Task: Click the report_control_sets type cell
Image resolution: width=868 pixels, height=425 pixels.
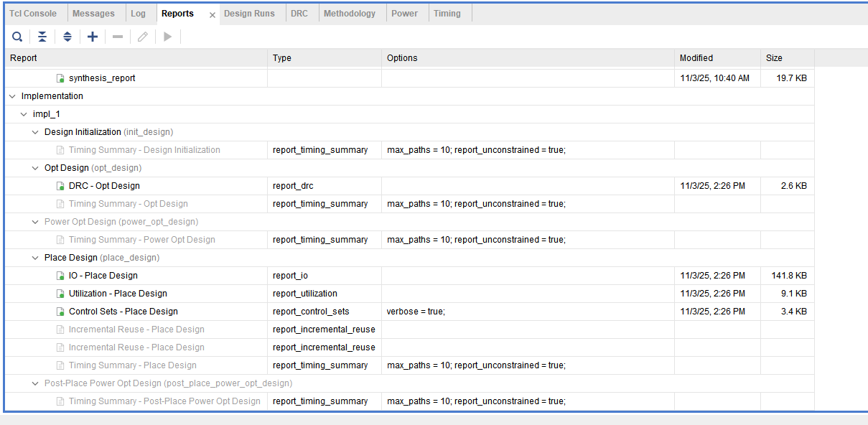Action: 325,312
